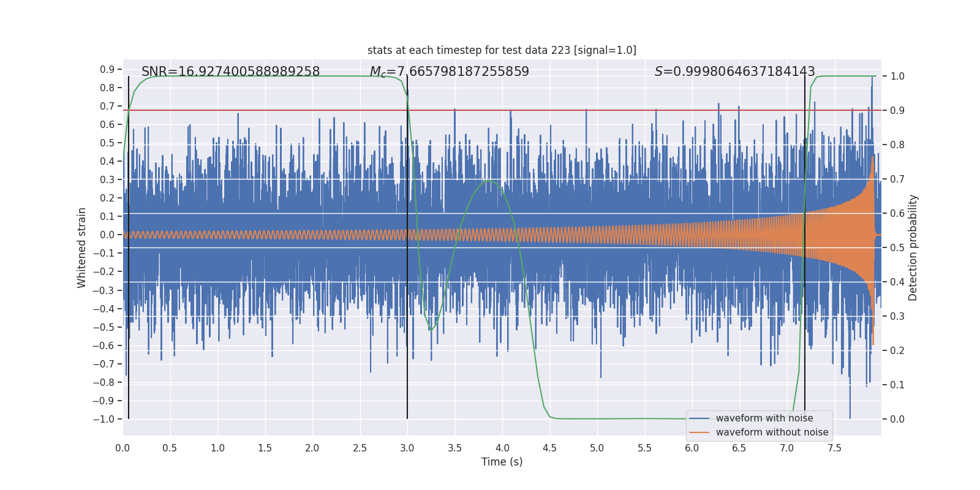
Task: Click Whitened strain tick label -0.1
Action: (104, 254)
